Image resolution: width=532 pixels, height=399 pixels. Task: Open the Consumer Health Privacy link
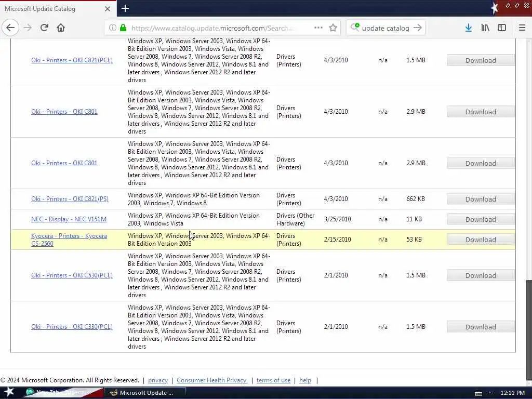click(x=212, y=380)
